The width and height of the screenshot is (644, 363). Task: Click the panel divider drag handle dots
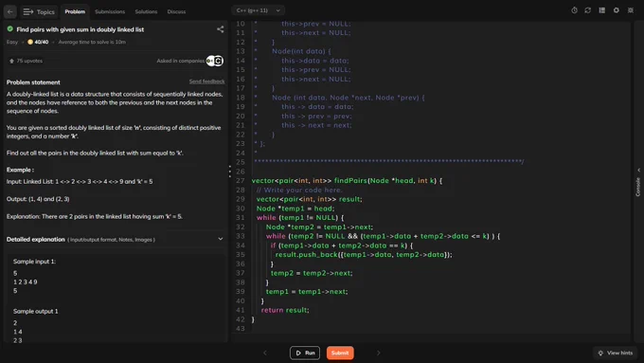[229, 171]
